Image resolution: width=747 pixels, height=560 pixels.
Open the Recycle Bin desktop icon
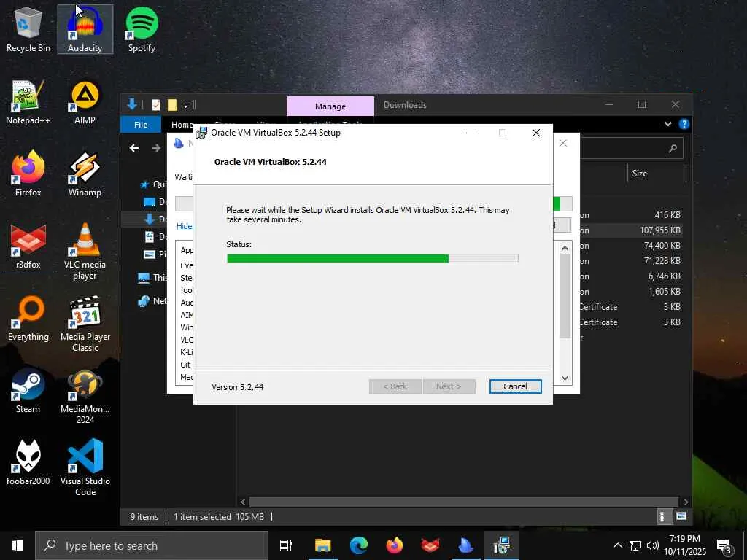pos(28,29)
